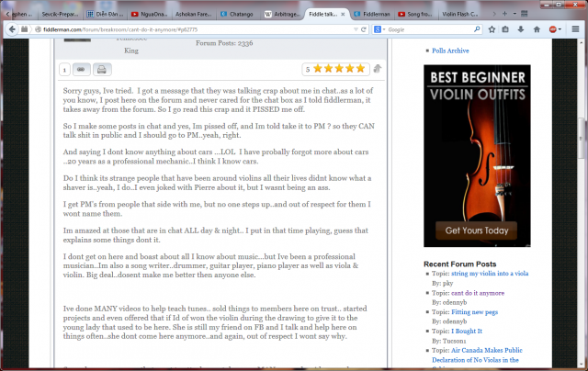The height and width of the screenshot is (371, 588).
Task: Click the By: Tucson1 text
Action: click(x=449, y=341)
